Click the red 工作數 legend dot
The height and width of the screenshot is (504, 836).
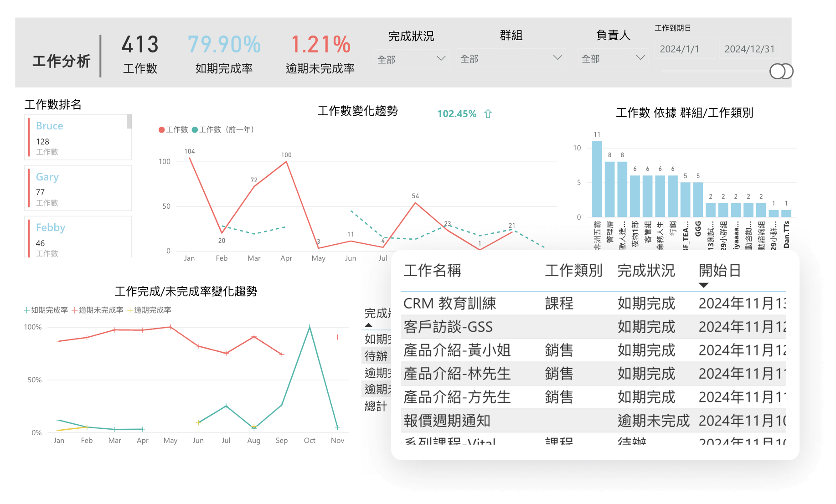coord(161,130)
